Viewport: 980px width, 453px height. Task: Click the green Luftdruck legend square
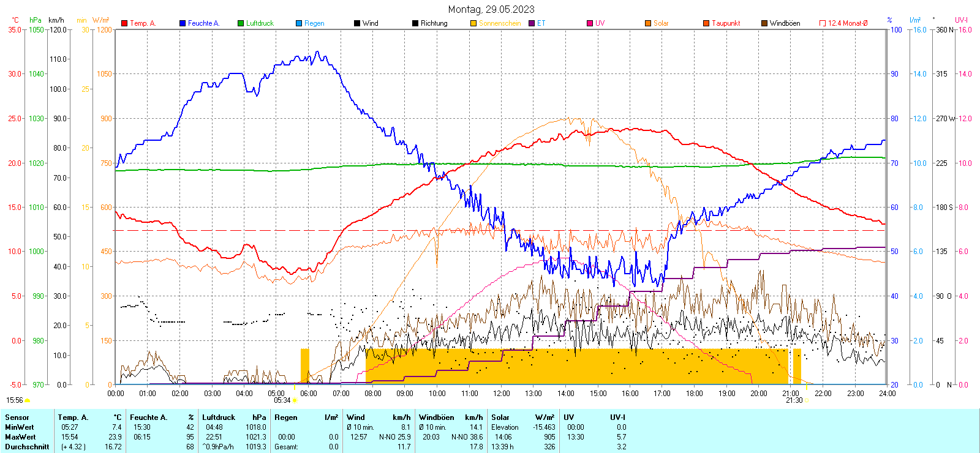[x=241, y=23]
